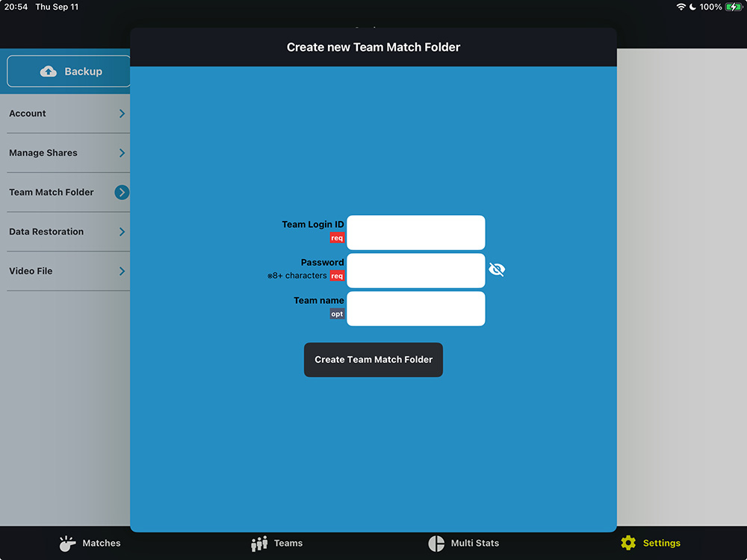Expand the Data Restoration chevron

(x=122, y=231)
